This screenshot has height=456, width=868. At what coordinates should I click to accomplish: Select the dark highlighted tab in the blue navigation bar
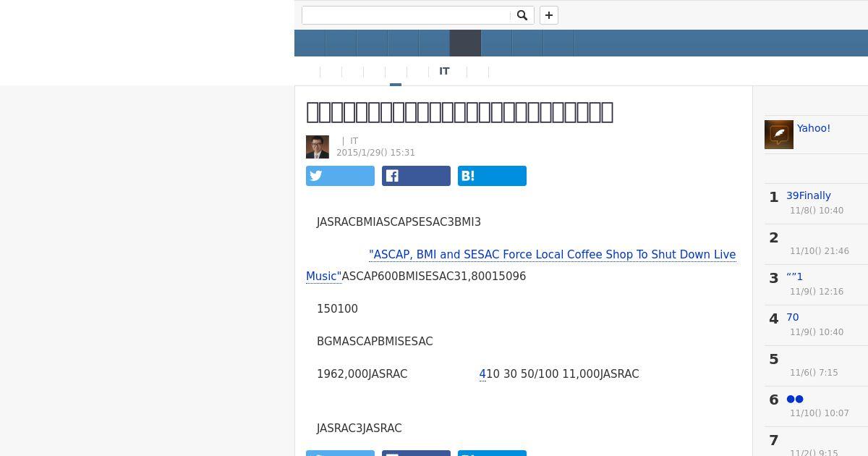(465, 43)
